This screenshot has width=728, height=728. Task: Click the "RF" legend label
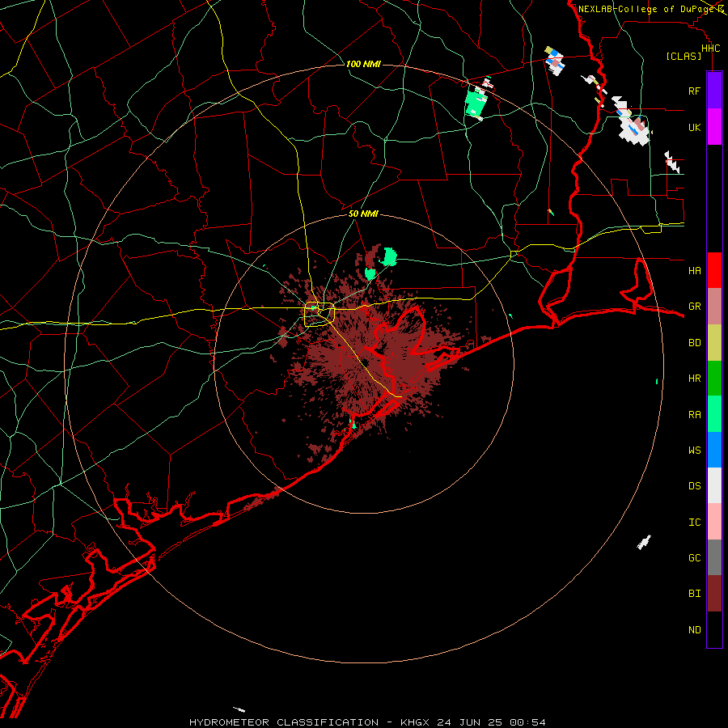coord(695,91)
